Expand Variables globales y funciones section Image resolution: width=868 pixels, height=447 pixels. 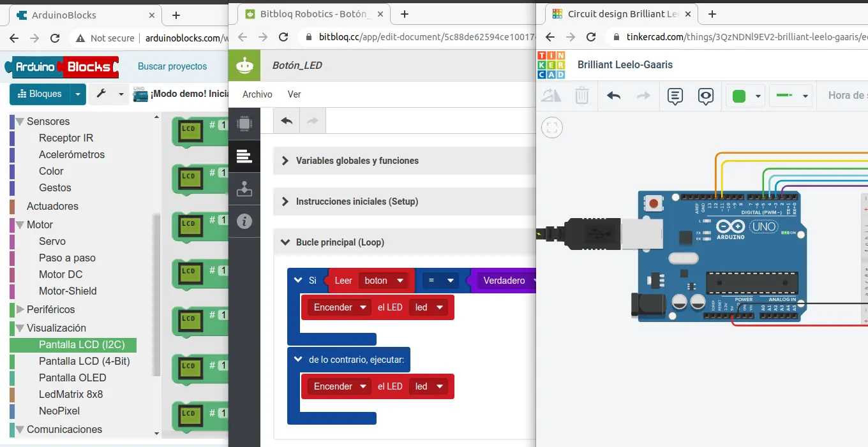(357, 161)
